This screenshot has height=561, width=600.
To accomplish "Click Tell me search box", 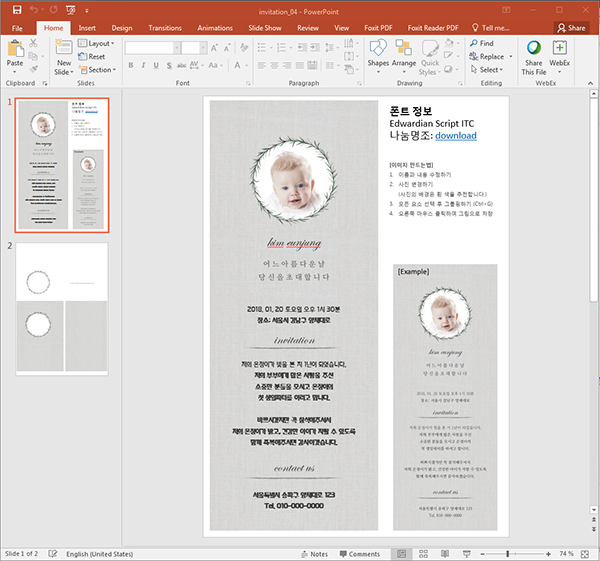I will [x=491, y=28].
